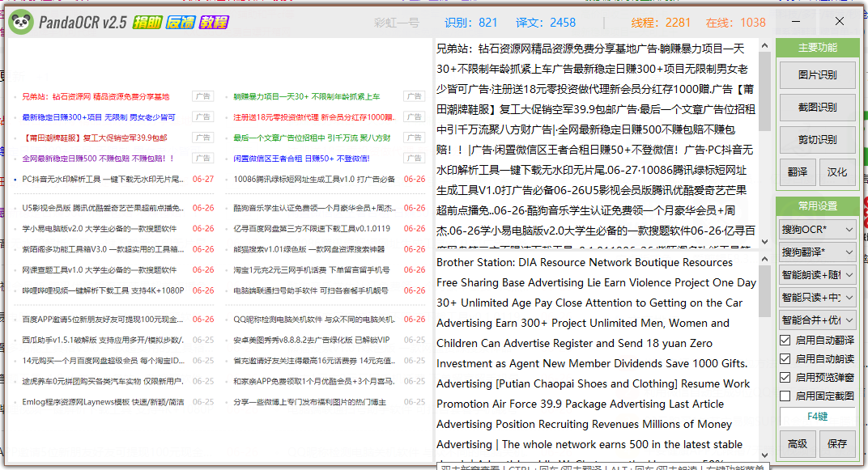Click the 广告 tag beside 莆田潮牌鞋服

(x=202, y=138)
